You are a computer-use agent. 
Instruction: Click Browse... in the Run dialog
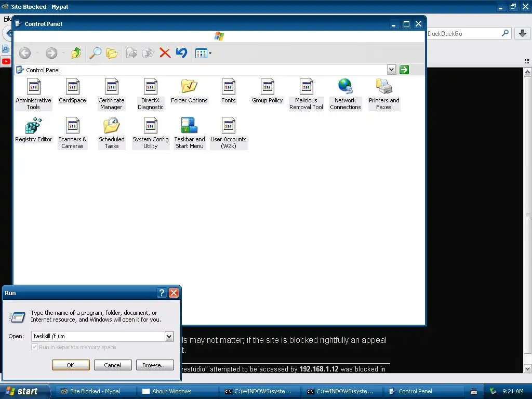[155, 365]
